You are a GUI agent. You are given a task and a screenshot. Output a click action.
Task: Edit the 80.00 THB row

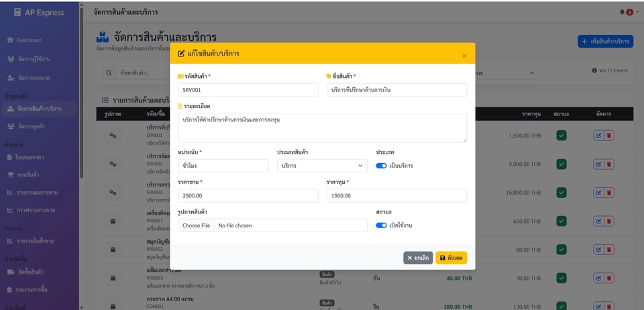[598, 250]
